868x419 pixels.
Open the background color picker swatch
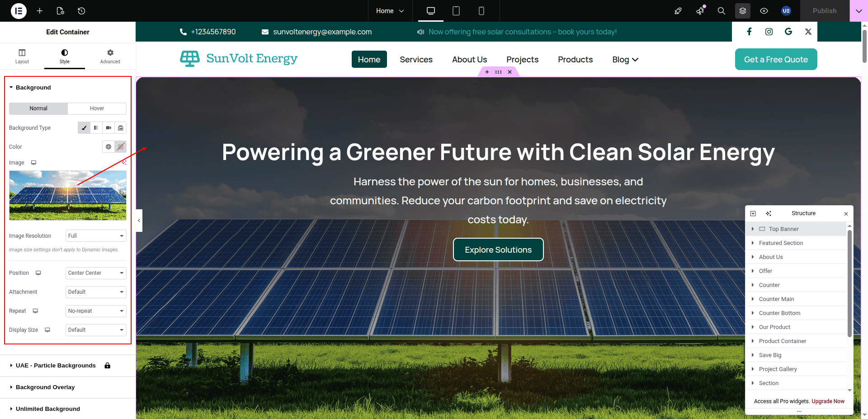point(120,147)
